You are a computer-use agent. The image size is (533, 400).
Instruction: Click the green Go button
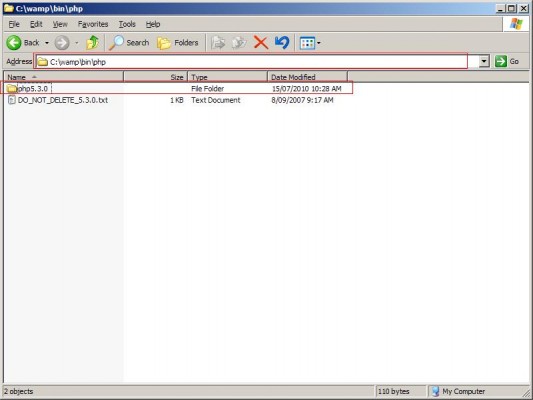(x=507, y=62)
